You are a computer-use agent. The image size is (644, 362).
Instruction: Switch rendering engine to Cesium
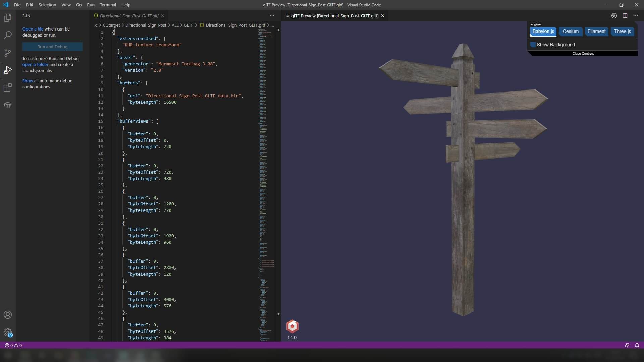point(570,32)
